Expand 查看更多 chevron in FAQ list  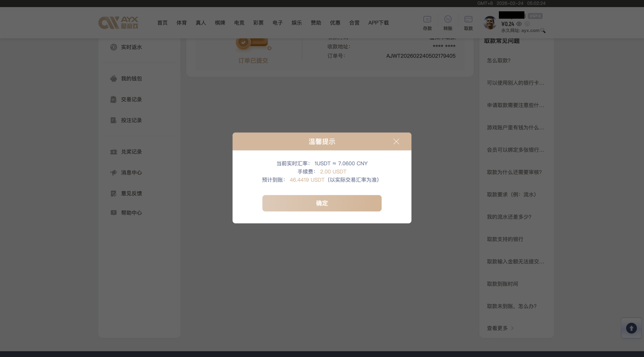pos(512,328)
